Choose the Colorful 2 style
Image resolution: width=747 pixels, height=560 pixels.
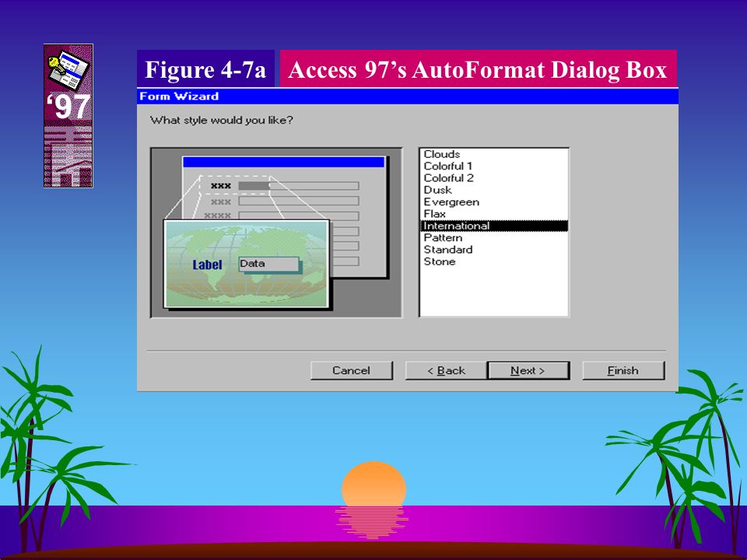click(494, 178)
